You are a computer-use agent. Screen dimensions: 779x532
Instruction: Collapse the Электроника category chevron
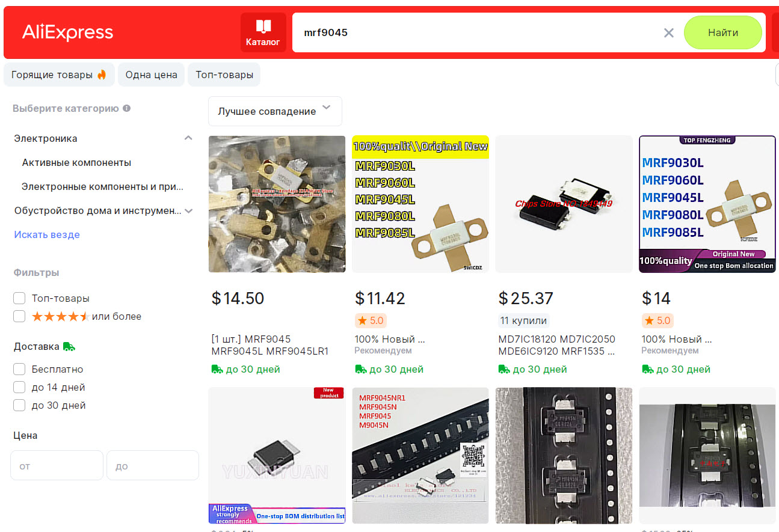[188, 138]
